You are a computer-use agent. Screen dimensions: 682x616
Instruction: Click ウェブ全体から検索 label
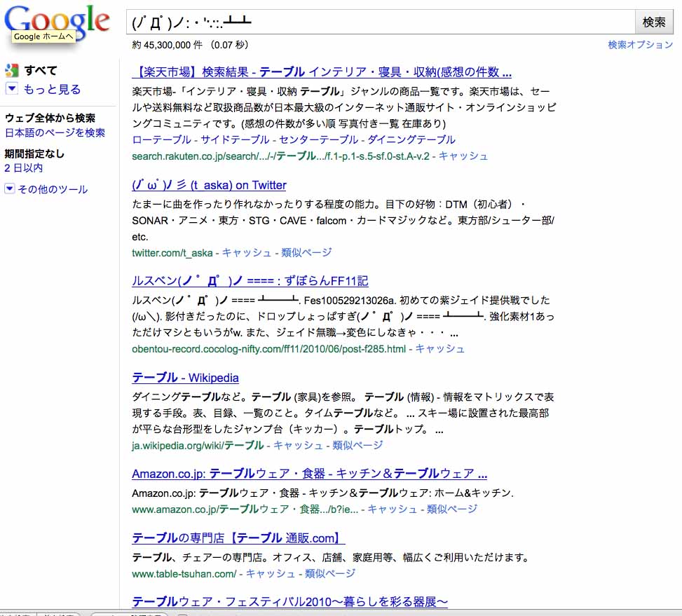click(x=50, y=118)
